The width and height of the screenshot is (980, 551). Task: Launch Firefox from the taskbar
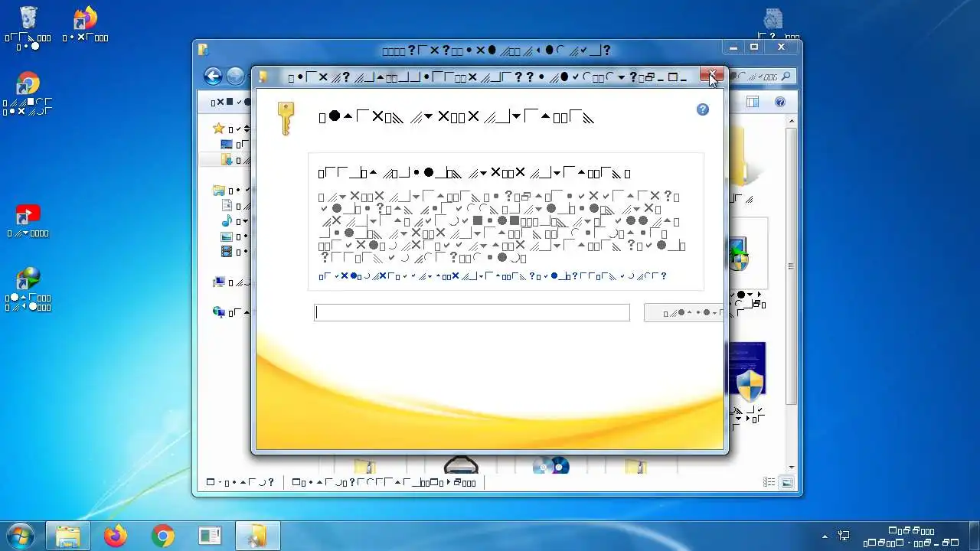(116, 536)
